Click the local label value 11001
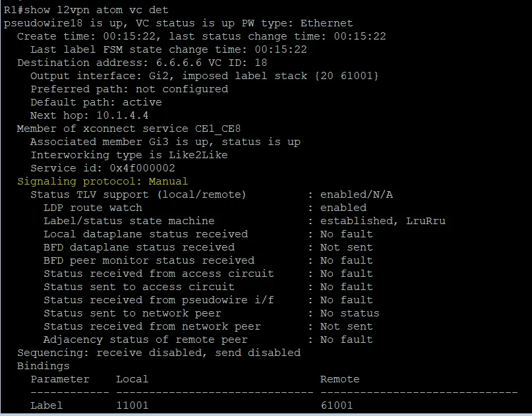 pos(132,405)
